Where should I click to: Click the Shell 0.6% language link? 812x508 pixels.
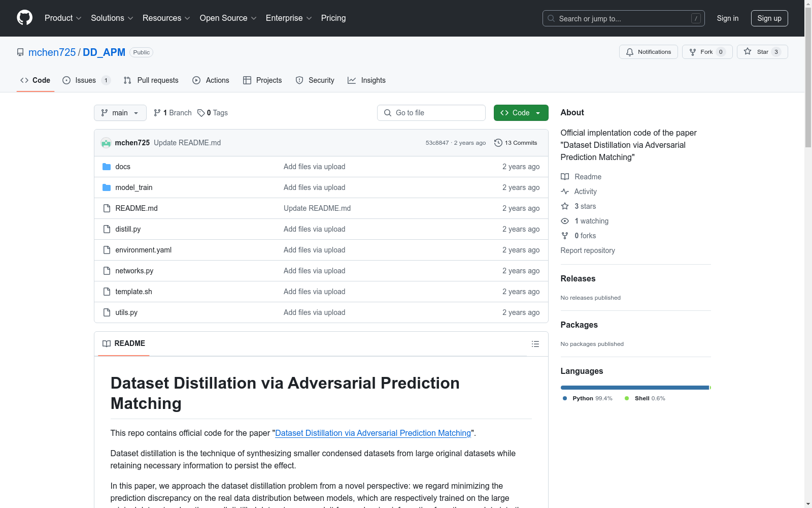[x=645, y=398]
